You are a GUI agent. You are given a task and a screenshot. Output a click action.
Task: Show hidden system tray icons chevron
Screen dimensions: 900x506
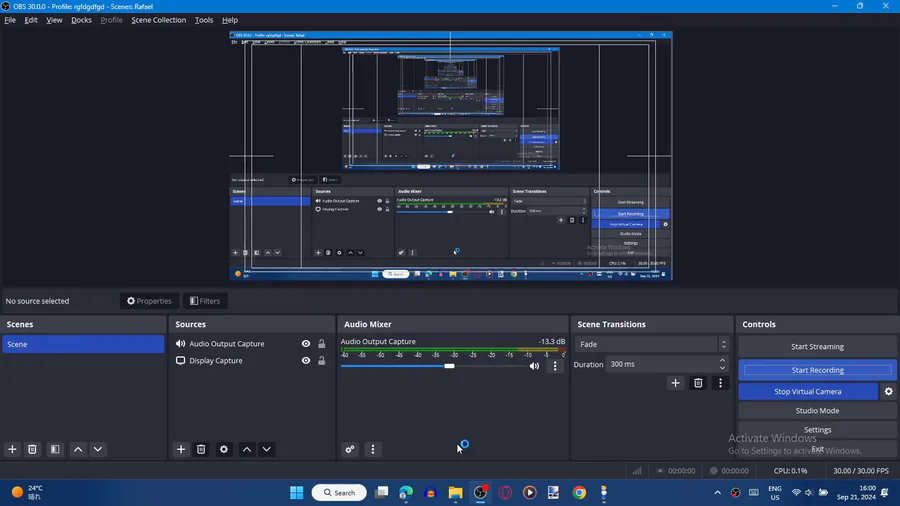click(x=717, y=493)
